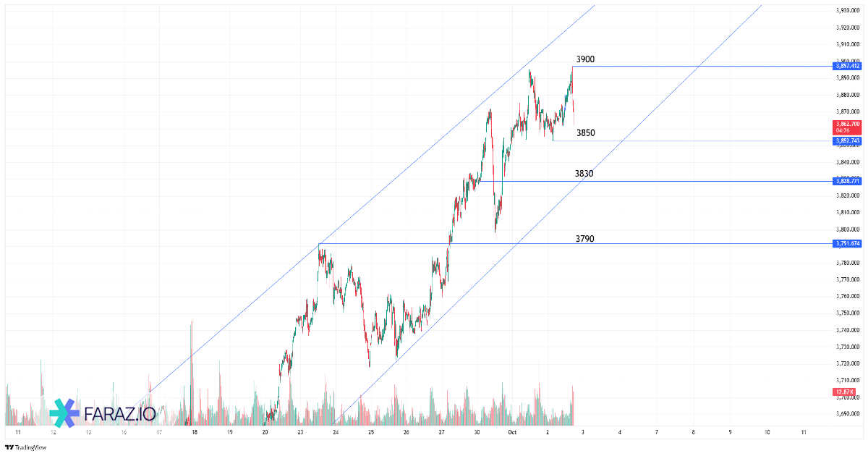Image resolution: width=868 pixels, height=456 pixels.
Task: Click the 18 date label on time axis
Action: click(x=194, y=432)
